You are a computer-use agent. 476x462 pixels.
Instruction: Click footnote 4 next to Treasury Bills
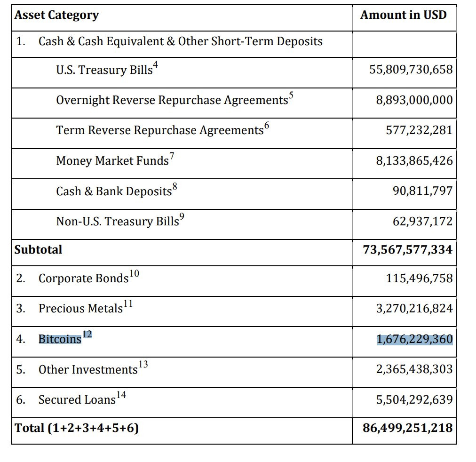click(155, 64)
